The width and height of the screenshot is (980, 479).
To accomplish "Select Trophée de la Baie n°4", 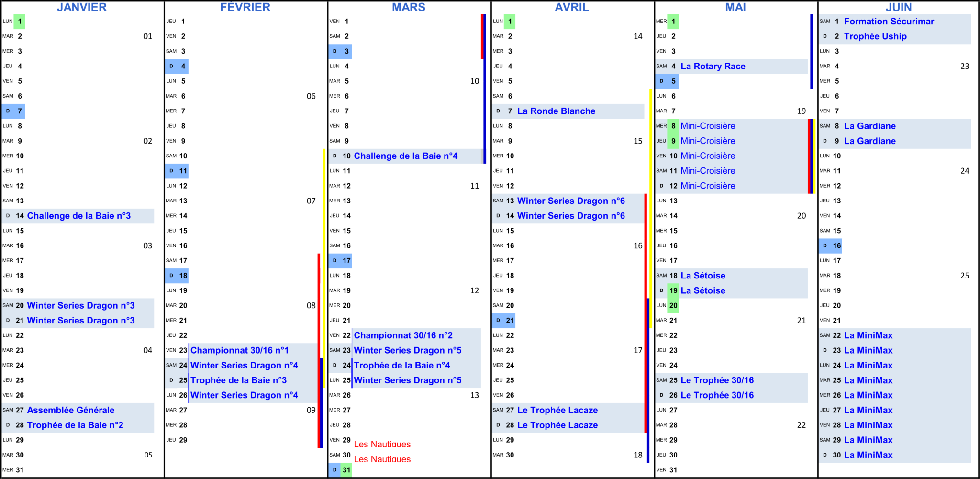I will [x=402, y=365].
